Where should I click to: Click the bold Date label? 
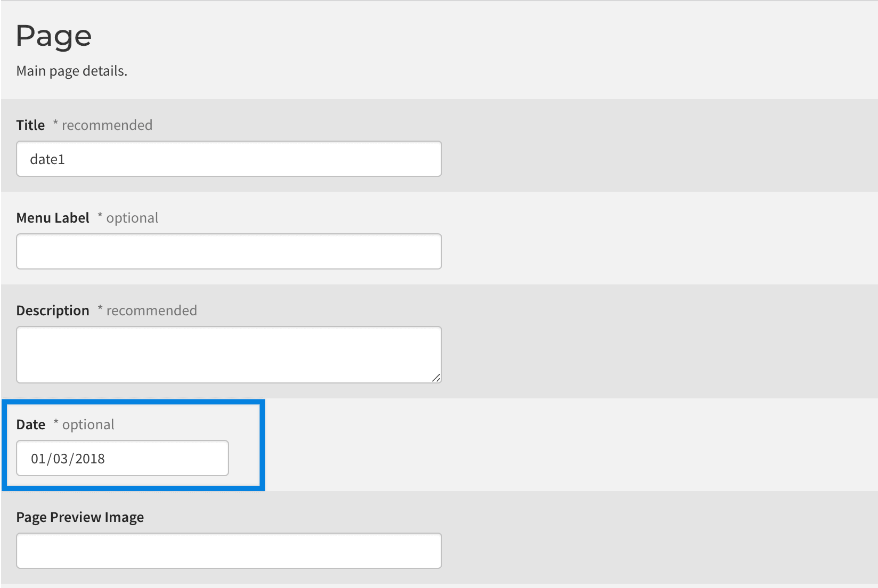pos(31,424)
